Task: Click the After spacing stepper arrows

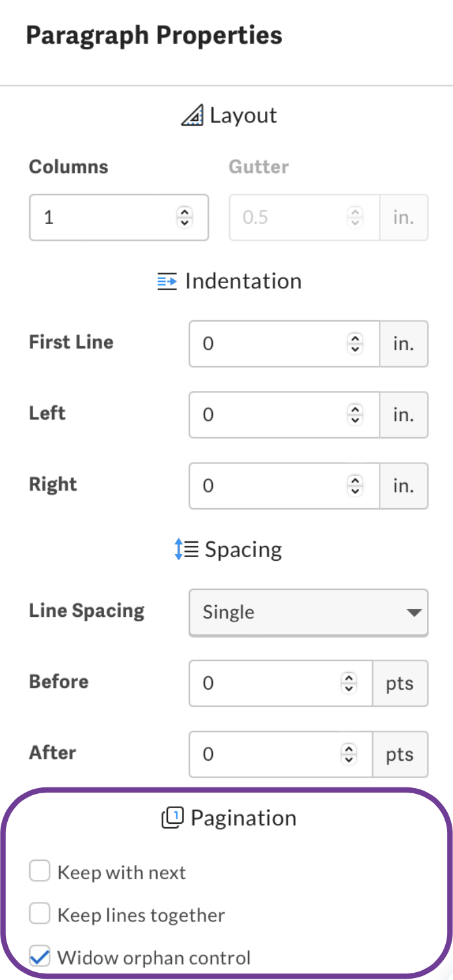Action: (350, 754)
